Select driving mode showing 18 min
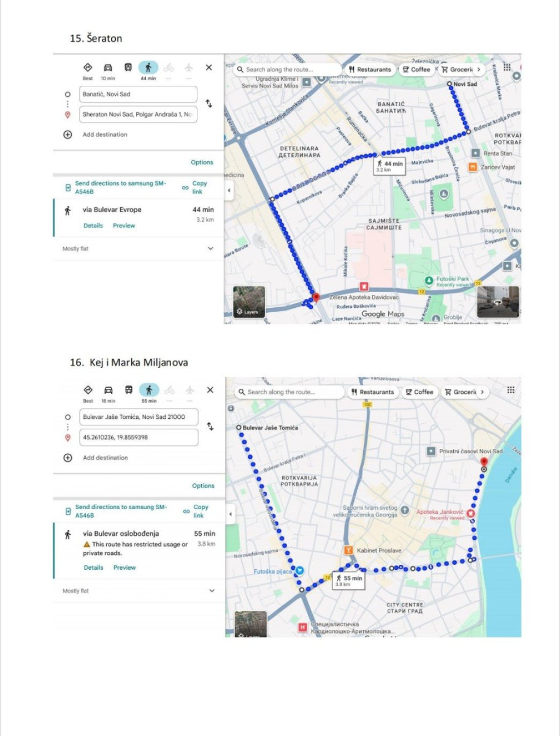 coord(108,390)
